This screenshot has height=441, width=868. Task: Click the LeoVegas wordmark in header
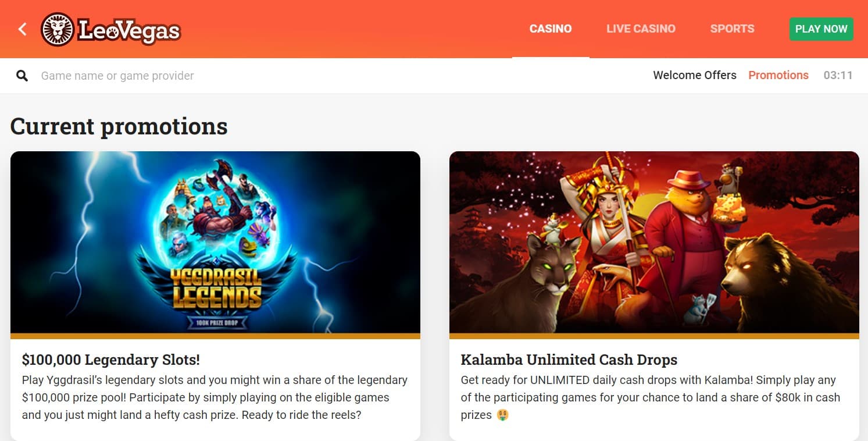(x=128, y=31)
